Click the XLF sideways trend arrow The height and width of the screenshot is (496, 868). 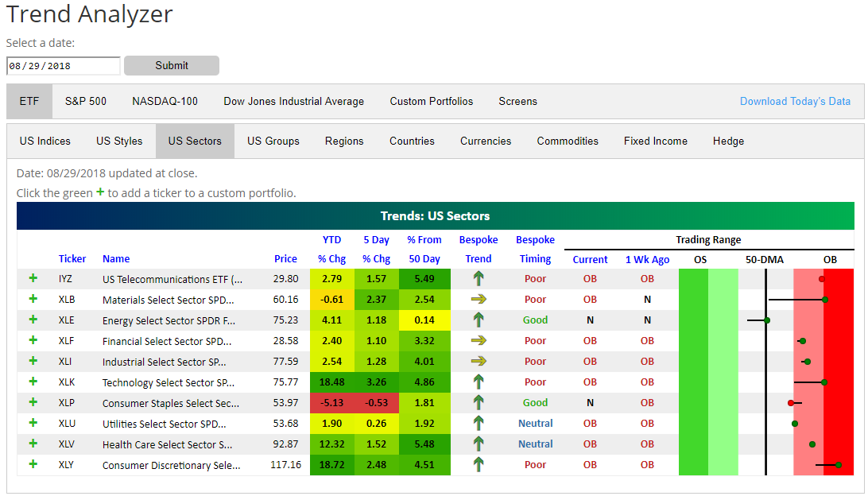click(x=478, y=340)
